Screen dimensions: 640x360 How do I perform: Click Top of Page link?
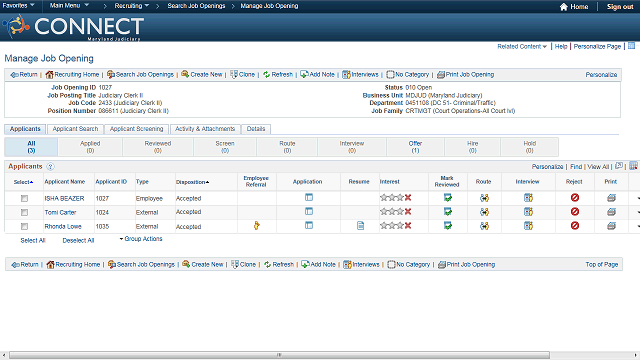tap(602, 264)
